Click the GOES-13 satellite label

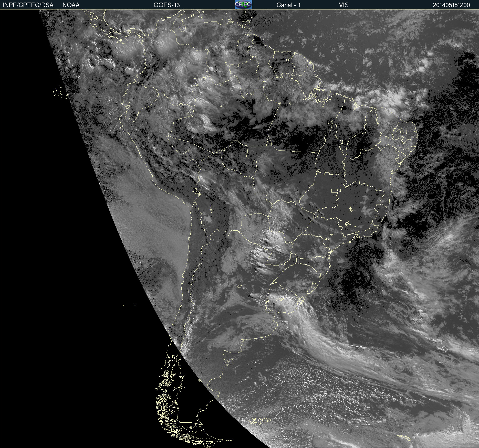[167, 5]
